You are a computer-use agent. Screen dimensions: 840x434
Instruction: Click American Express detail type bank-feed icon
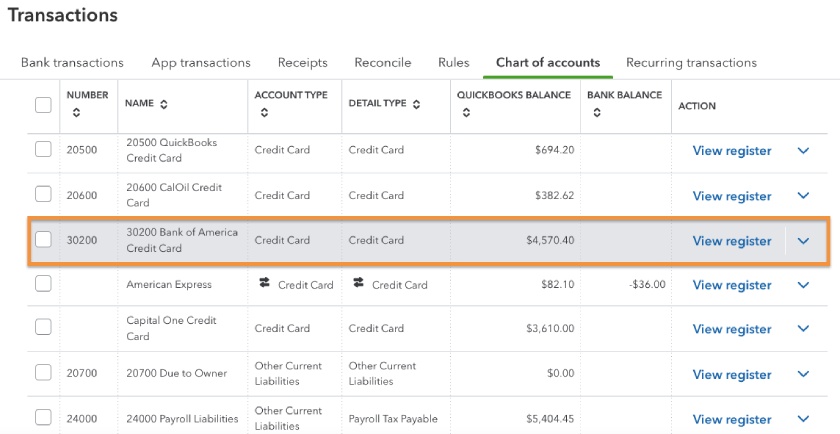click(358, 282)
